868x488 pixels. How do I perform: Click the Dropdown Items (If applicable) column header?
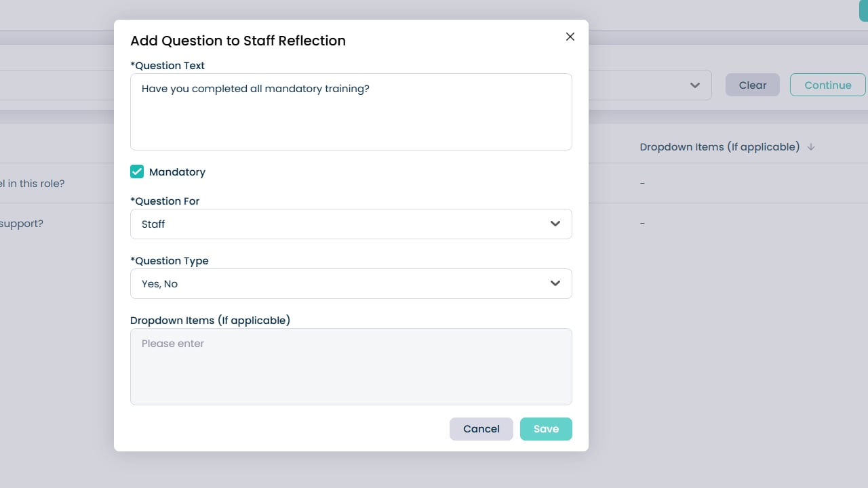point(719,147)
